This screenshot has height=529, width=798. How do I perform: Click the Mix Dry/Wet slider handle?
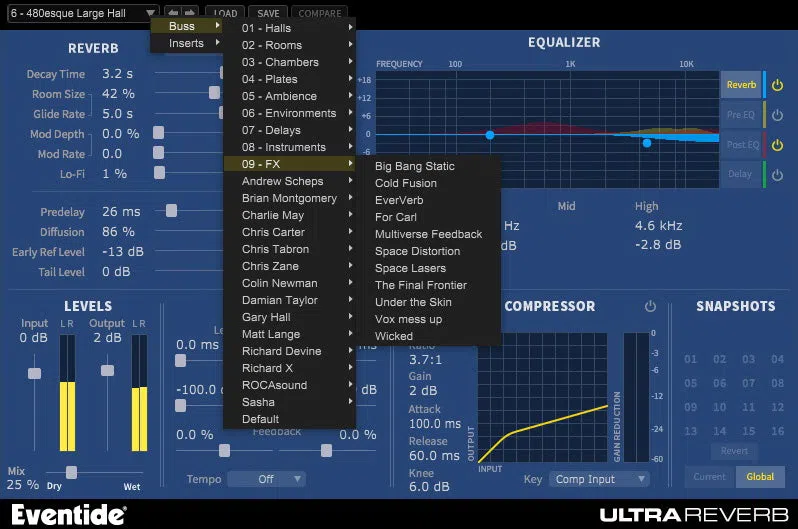coord(72,472)
